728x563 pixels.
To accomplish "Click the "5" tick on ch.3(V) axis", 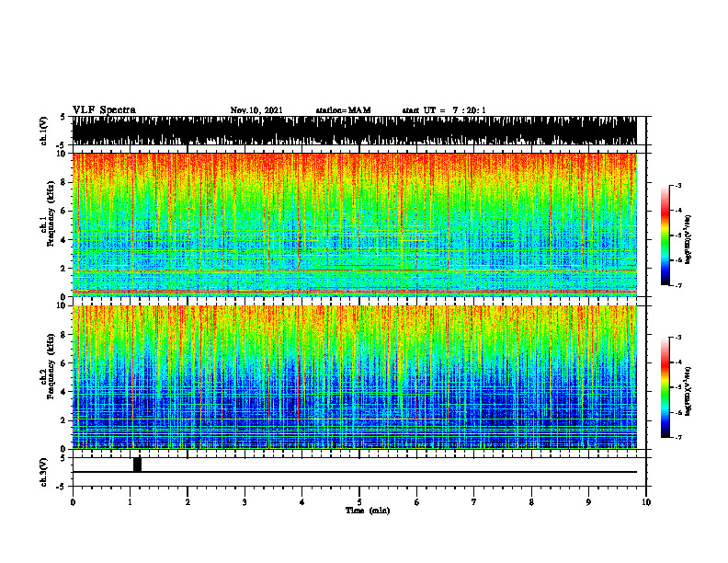I will coord(64,457).
